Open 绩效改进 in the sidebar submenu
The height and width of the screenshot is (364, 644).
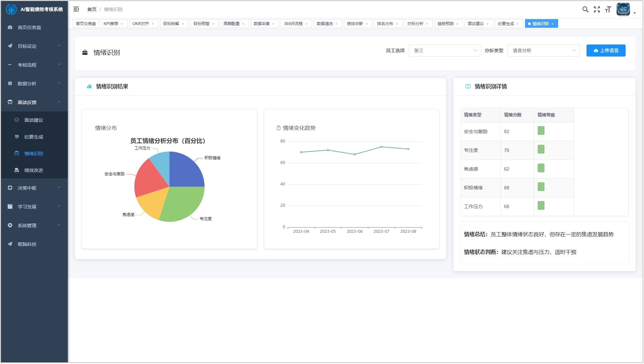click(x=33, y=170)
